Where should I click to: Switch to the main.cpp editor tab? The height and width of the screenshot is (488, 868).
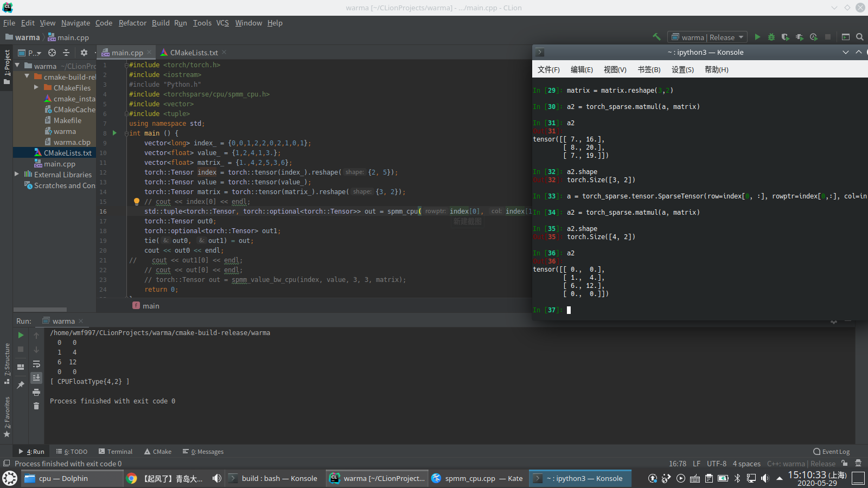coord(127,53)
